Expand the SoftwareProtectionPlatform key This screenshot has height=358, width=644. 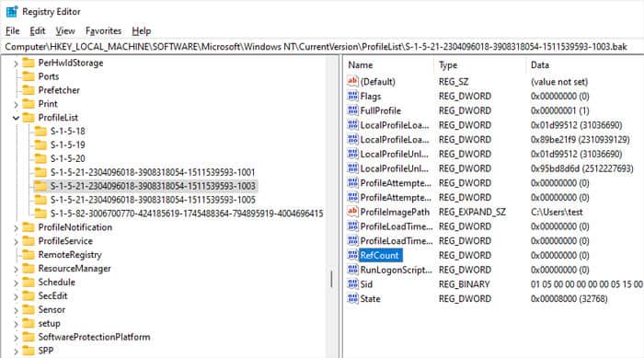pyautogui.click(x=16, y=338)
